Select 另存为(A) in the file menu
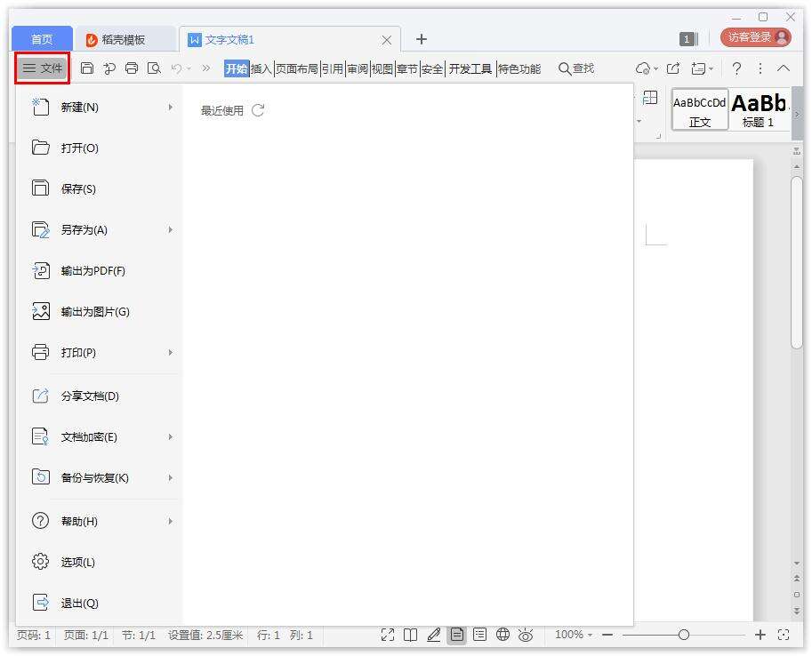Screen dimensions: 812x656 [100, 230]
